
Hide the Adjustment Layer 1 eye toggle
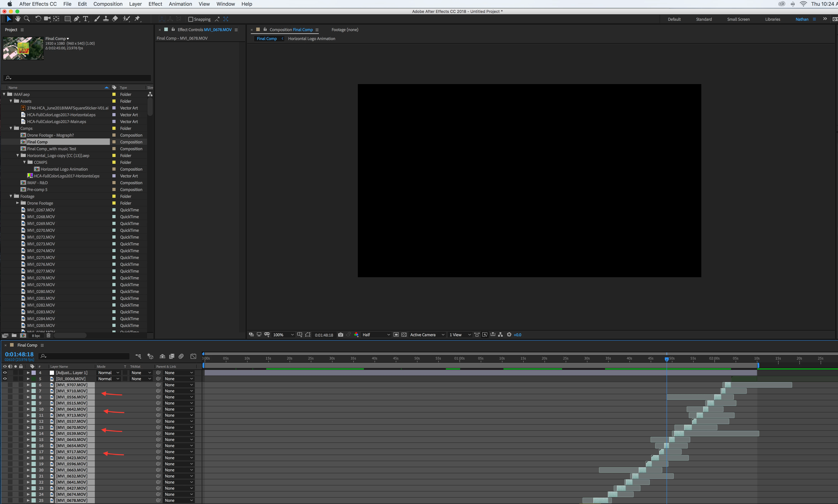tap(5, 373)
